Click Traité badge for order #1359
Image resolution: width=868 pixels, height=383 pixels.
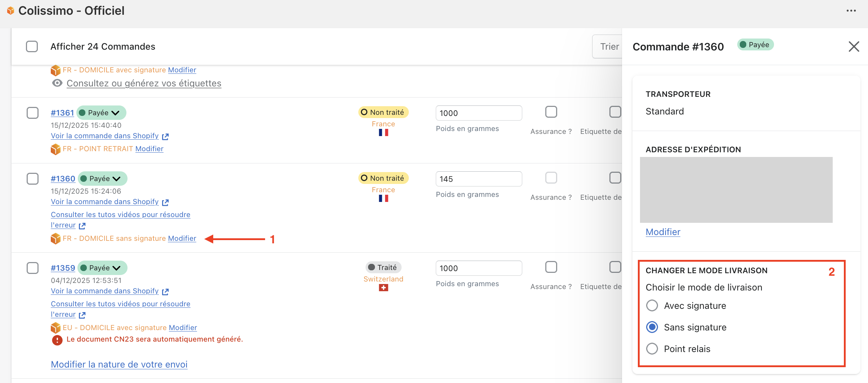(383, 267)
